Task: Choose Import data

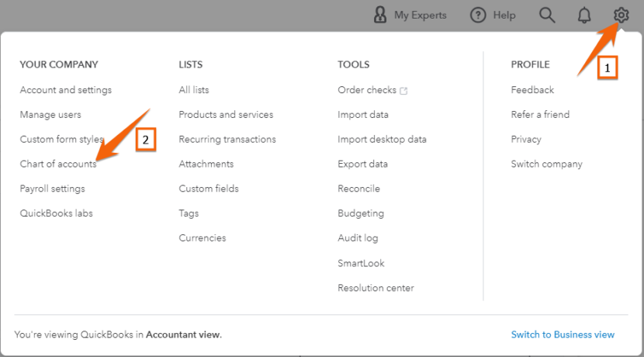Action: tap(363, 115)
